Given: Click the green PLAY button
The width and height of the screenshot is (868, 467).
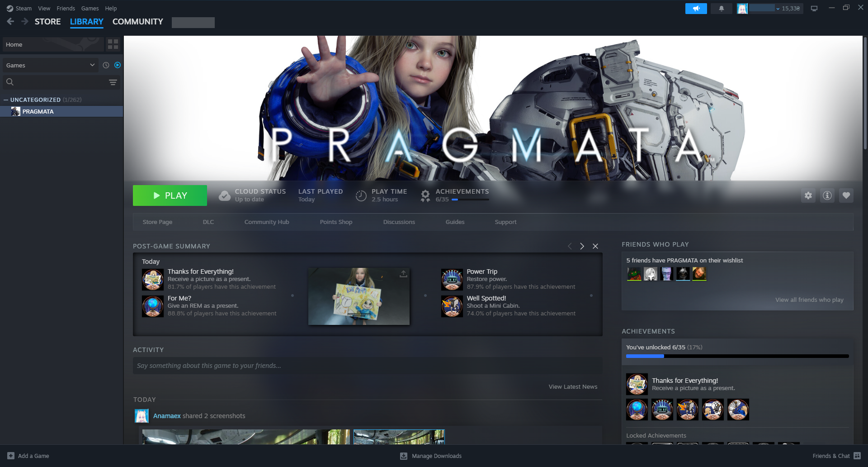Looking at the screenshot, I should 170,195.
